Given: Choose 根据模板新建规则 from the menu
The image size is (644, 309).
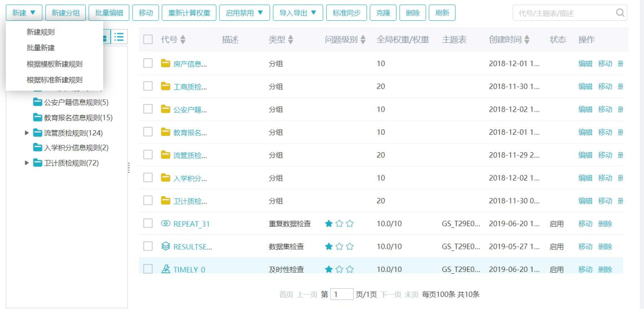Looking at the screenshot, I should coord(54,64).
